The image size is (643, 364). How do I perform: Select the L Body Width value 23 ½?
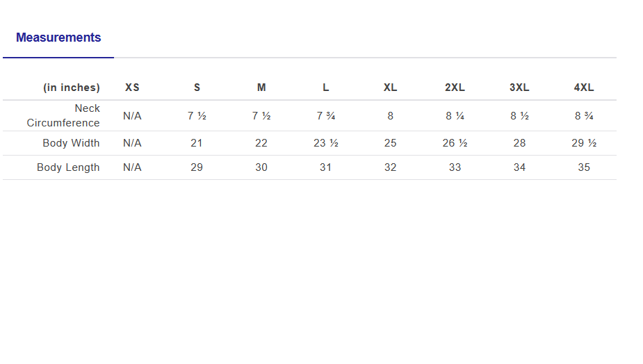coord(325,143)
